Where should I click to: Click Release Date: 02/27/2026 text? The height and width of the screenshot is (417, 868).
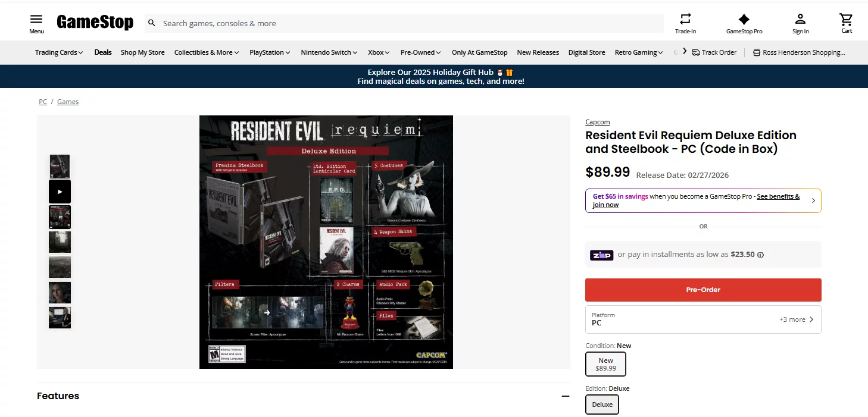[x=682, y=175]
